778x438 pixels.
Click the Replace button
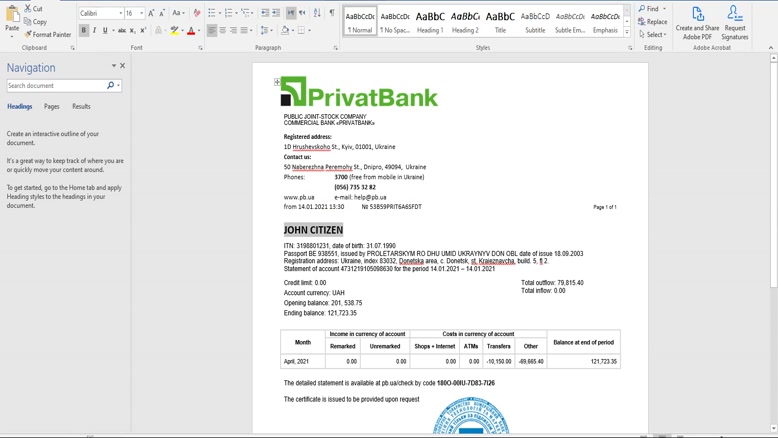click(653, 22)
